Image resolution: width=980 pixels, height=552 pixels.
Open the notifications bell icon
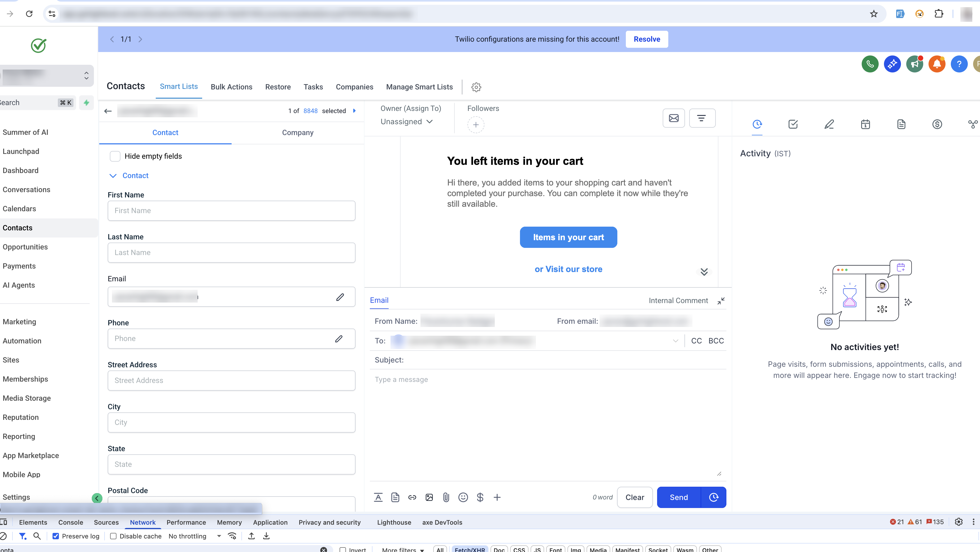click(937, 64)
